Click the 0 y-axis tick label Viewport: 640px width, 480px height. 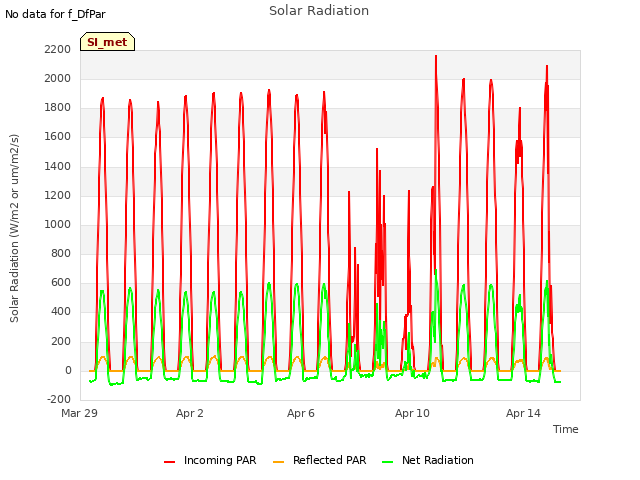click(x=68, y=371)
